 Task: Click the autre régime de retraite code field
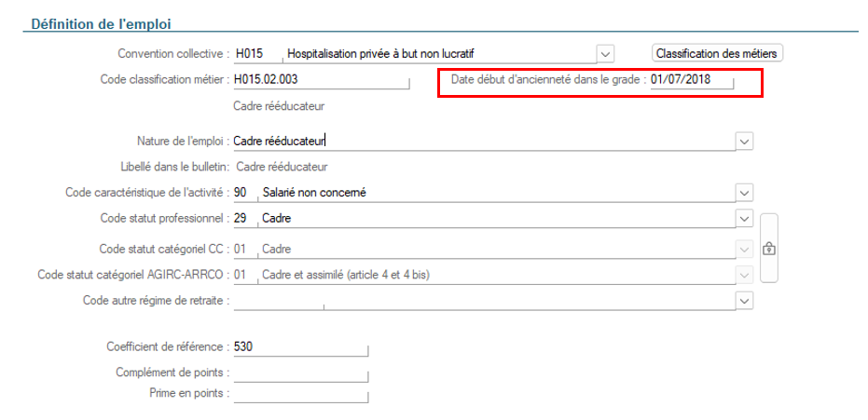(x=279, y=301)
